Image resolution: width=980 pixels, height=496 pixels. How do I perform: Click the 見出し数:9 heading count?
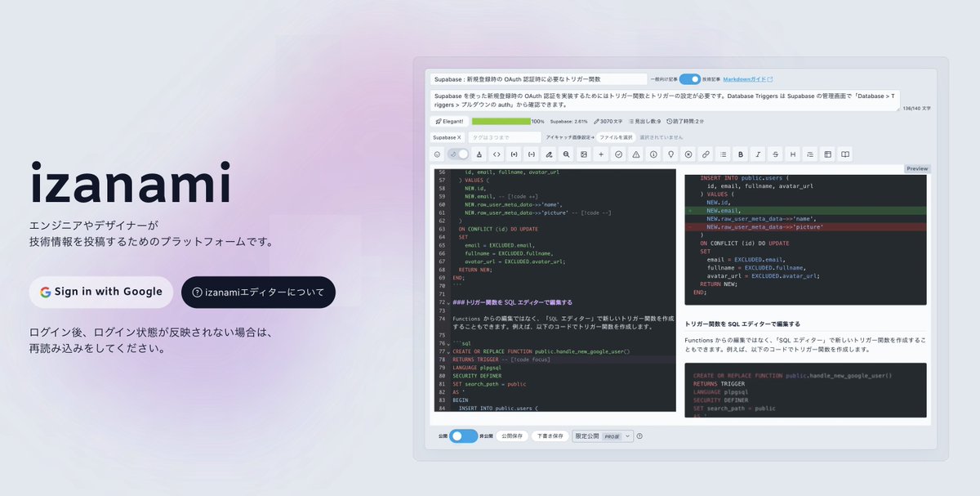pyautogui.click(x=645, y=121)
